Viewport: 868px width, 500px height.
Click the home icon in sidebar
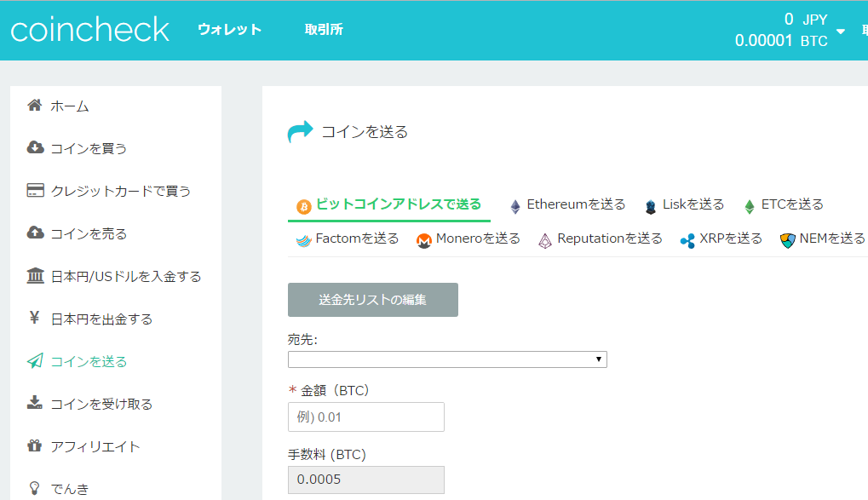[x=34, y=106]
